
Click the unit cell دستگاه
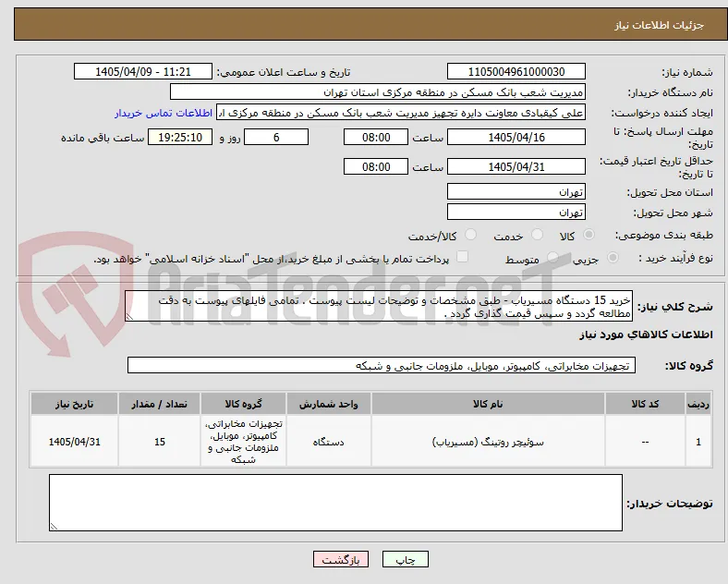(328, 442)
